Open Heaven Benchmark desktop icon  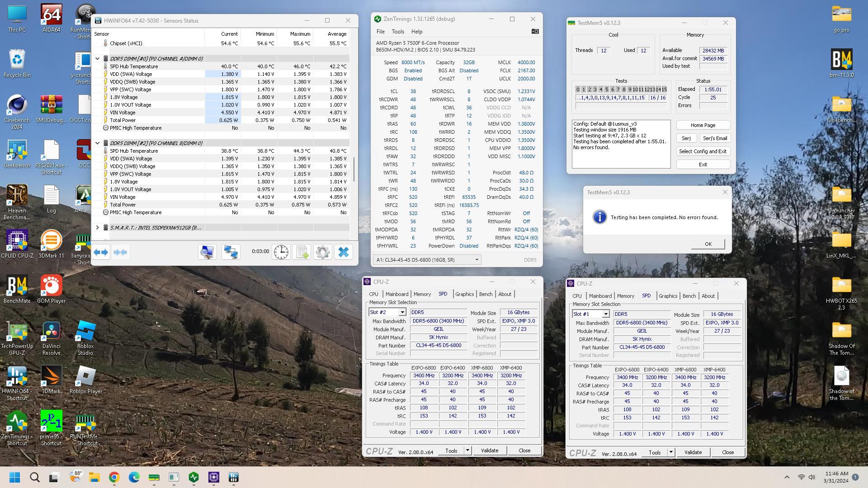17,202
